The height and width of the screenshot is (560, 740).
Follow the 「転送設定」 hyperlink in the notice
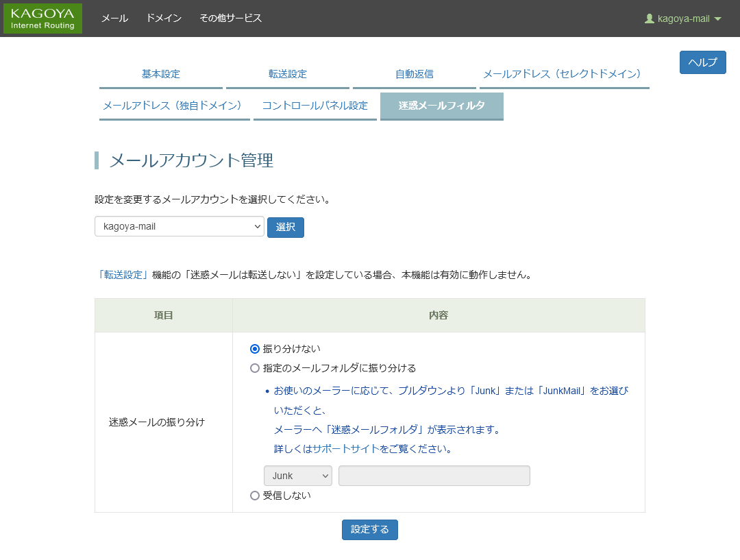point(123,275)
